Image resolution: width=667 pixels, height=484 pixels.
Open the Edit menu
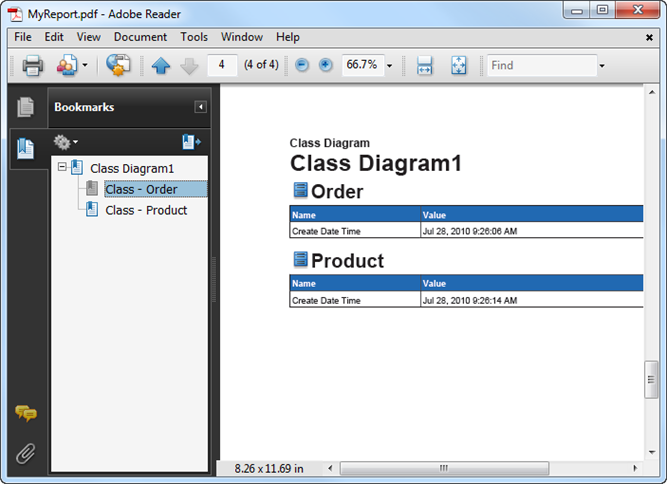coord(54,37)
